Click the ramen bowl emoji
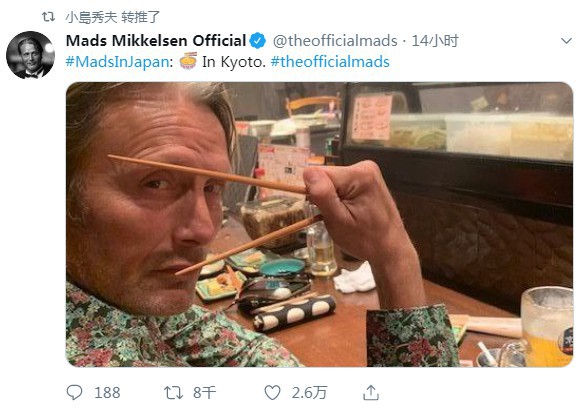 [188, 61]
